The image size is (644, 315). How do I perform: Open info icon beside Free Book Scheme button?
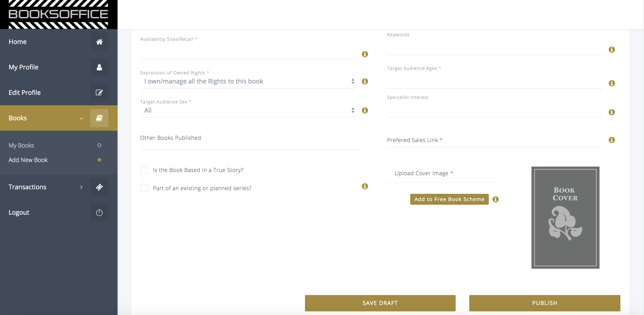click(496, 199)
